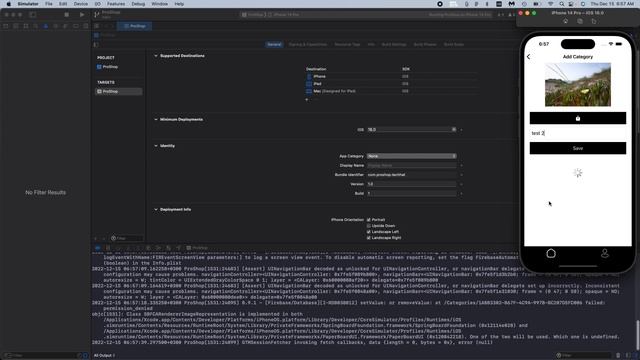Viewport: 640px width, 360px height.
Task: Select the ProShop editor tab
Action: (135, 26)
